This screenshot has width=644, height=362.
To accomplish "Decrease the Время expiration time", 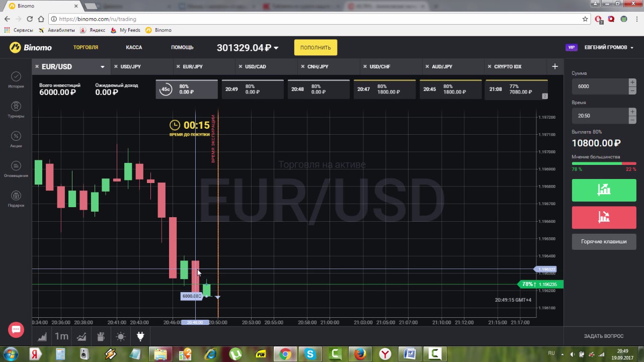I will click(x=632, y=120).
